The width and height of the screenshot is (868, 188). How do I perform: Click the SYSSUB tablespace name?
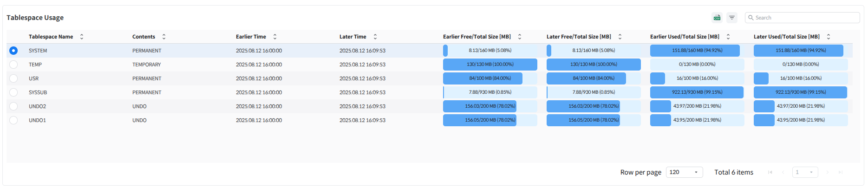[x=38, y=92]
